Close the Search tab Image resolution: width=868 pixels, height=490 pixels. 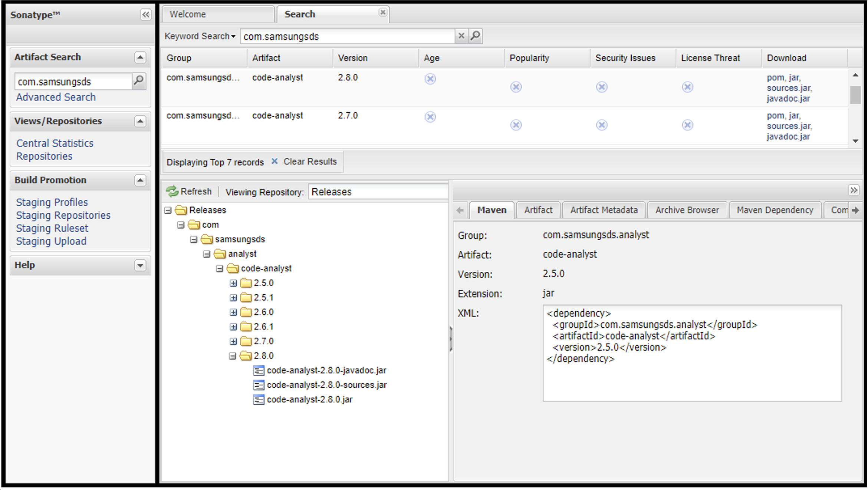383,13
